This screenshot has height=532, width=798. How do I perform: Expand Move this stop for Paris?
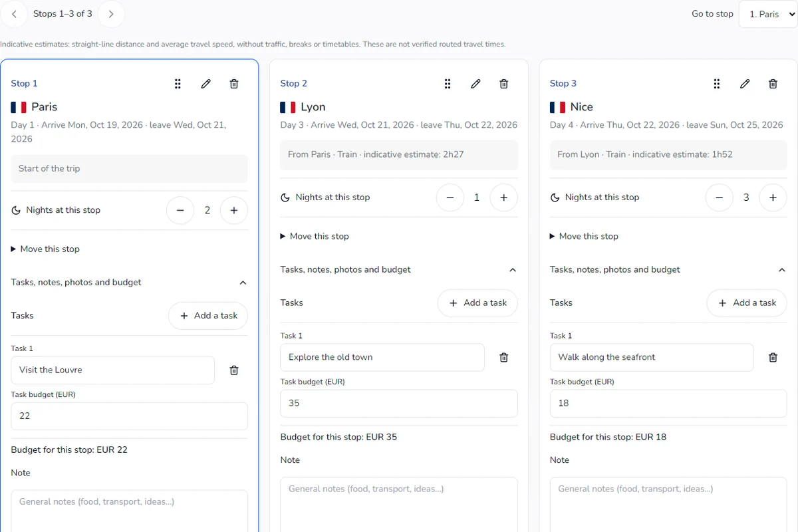45,249
